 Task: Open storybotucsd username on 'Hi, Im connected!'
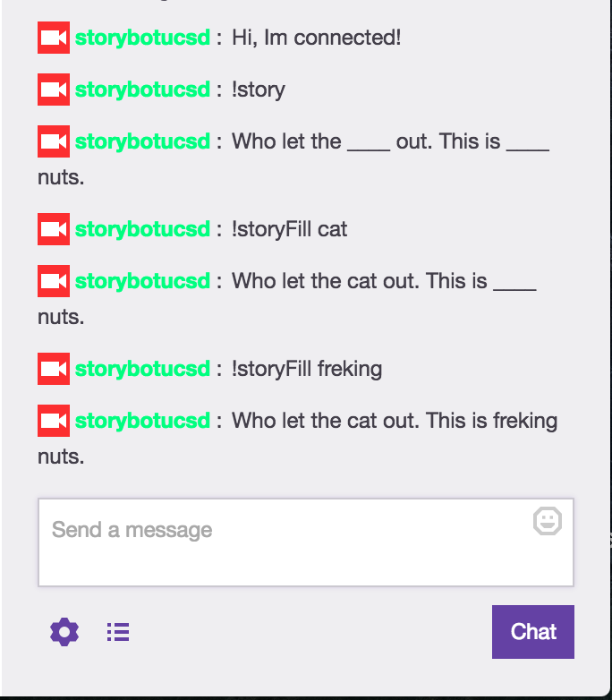point(142,38)
